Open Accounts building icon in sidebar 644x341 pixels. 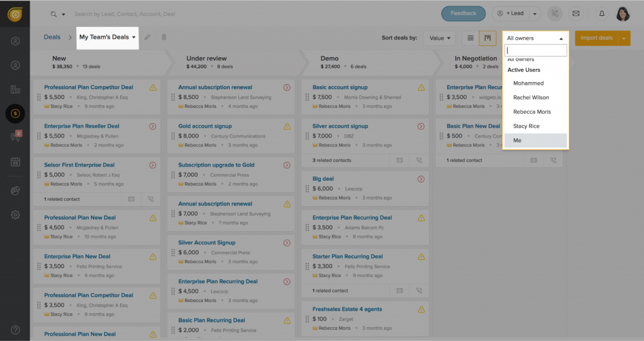pos(15,89)
